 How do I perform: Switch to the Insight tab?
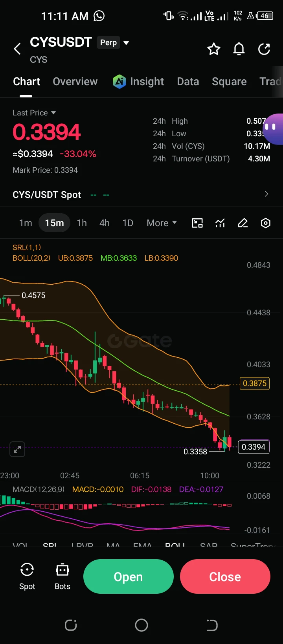click(147, 82)
